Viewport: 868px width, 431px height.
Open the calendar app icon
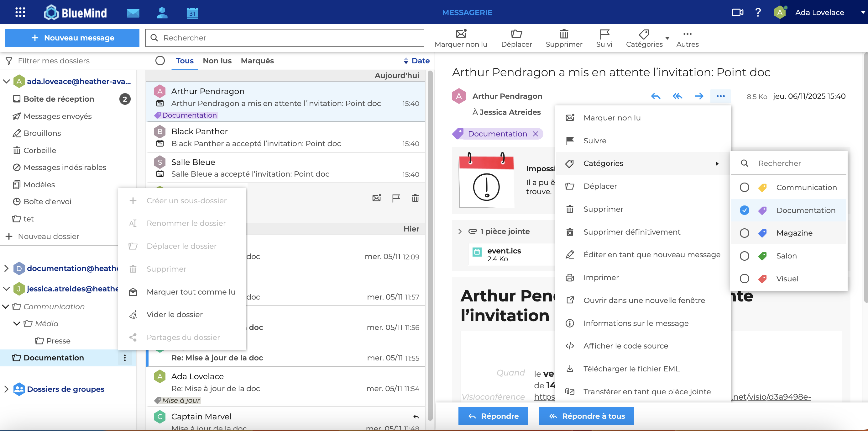192,13
